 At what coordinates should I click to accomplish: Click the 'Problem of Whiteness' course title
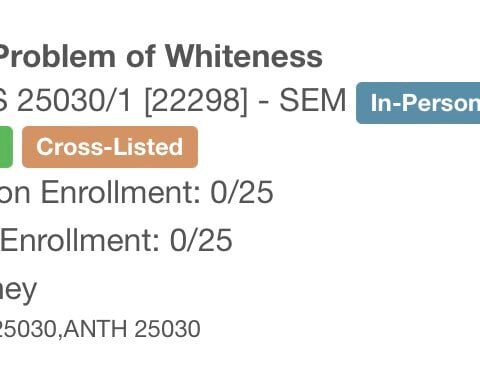coord(161,56)
